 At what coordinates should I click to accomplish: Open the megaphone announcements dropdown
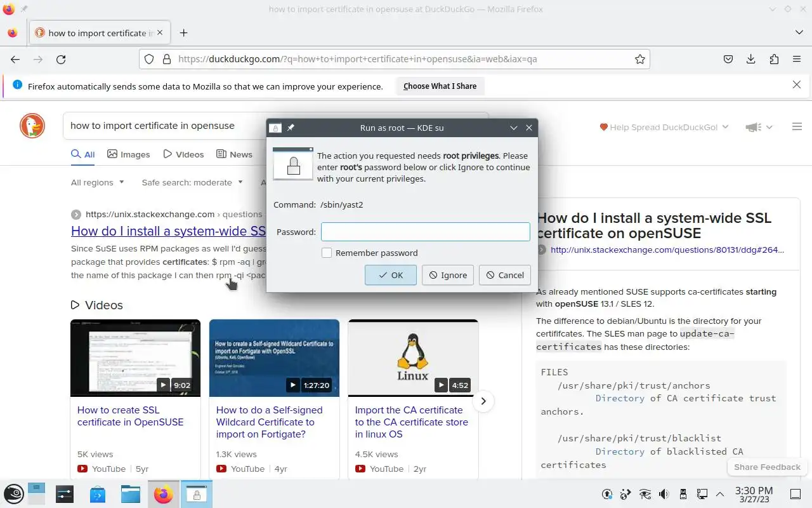(759, 127)
